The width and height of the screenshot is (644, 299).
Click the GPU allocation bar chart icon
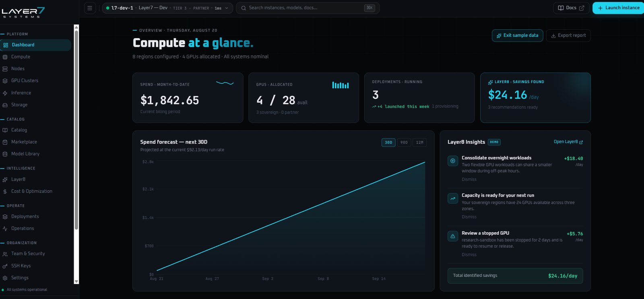[341, 85]
